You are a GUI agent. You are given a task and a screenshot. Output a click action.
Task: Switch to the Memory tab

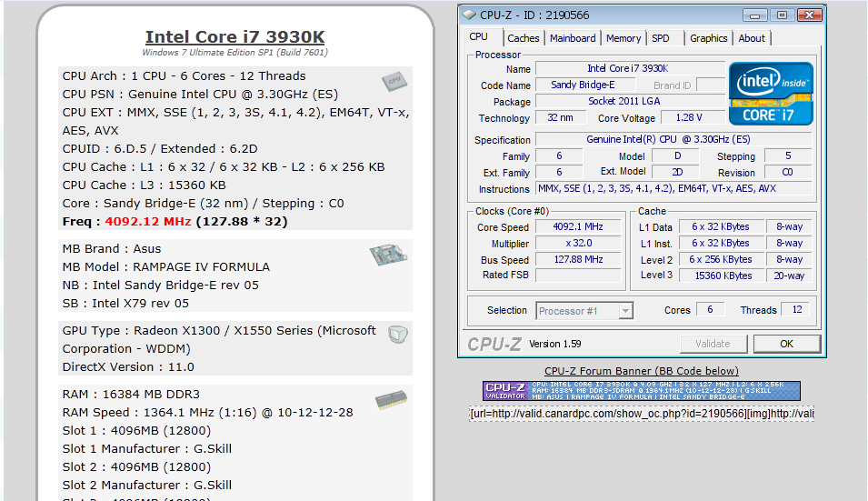point(624,38)
